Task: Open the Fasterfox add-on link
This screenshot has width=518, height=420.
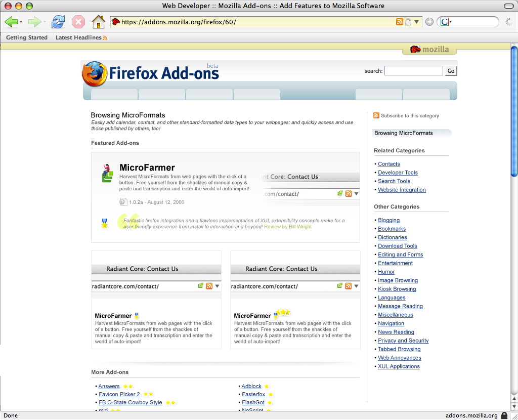Action: [x=253, y=394]
